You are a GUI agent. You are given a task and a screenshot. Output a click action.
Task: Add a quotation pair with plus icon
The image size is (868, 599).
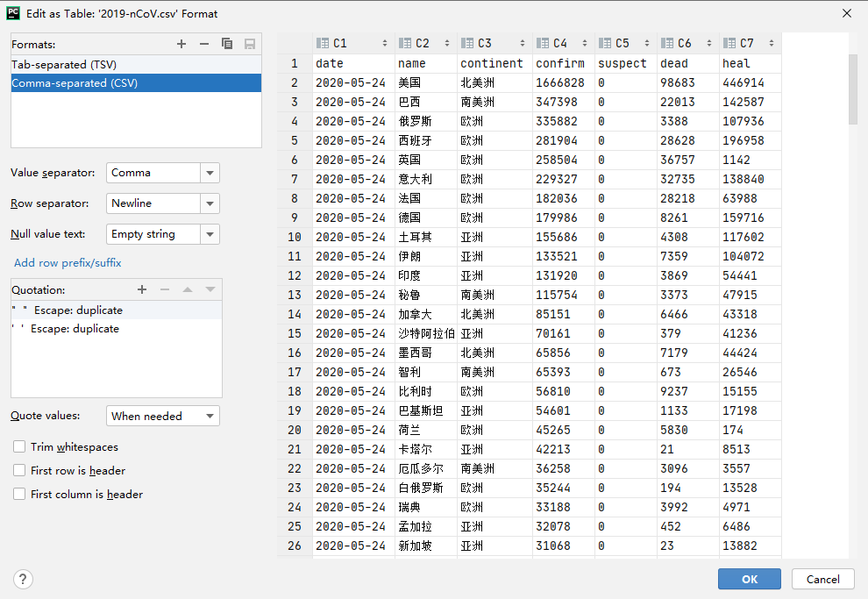pos(142,289)
